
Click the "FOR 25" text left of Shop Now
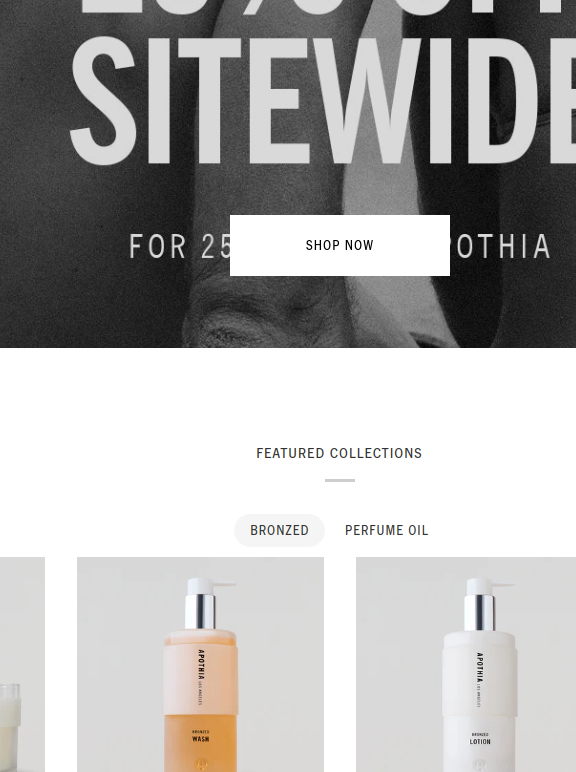tap(179, 246)
